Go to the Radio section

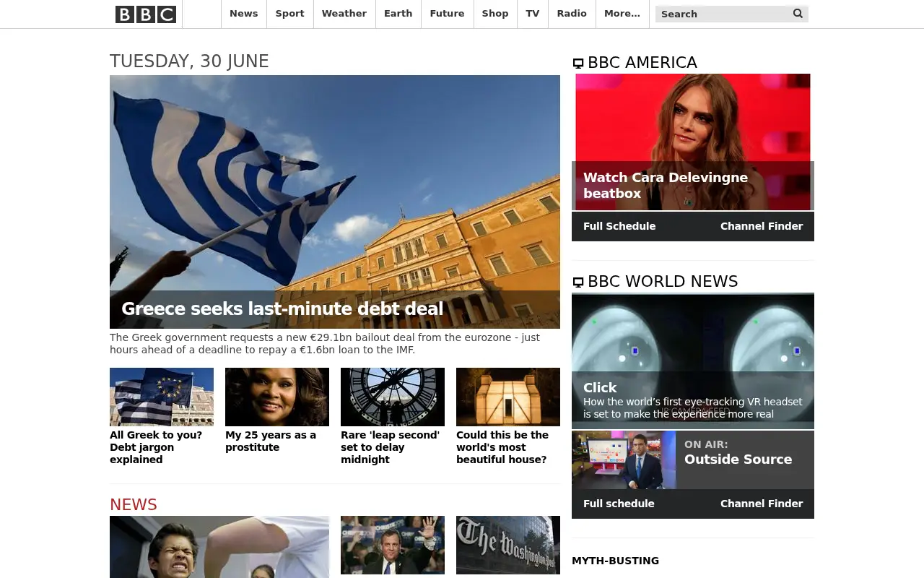pos(572,14)
